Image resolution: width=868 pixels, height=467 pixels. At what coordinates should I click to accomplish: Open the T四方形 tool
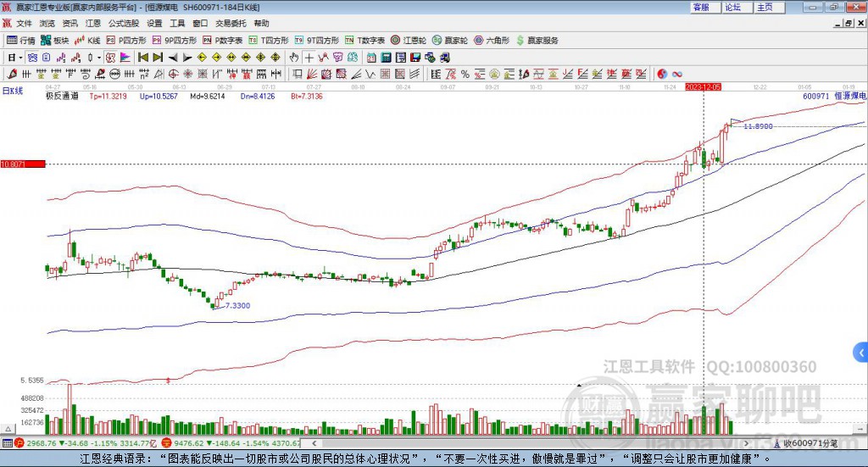point(269,41)
